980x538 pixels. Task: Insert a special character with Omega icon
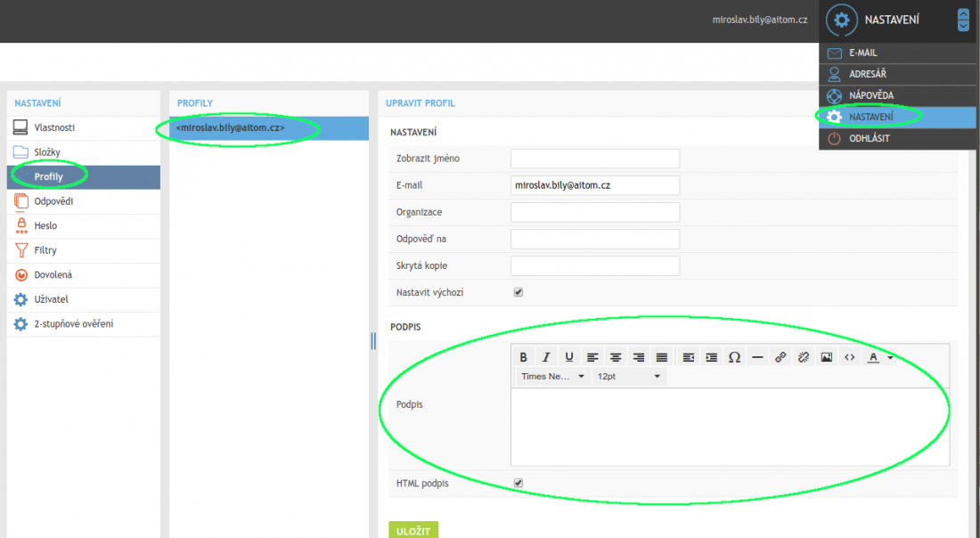pos(734,357)
